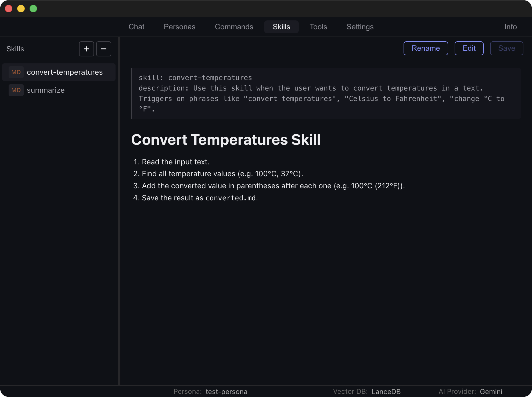
Task: Edit the current skill
Action: (469, 48)
